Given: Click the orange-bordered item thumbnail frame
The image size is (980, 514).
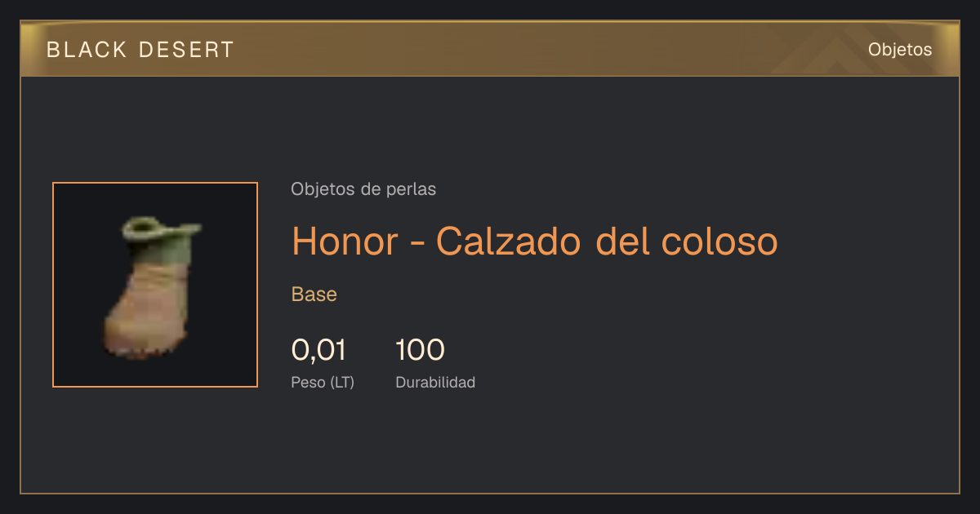Looking at the screenshot, I should [x=155, y=285].
